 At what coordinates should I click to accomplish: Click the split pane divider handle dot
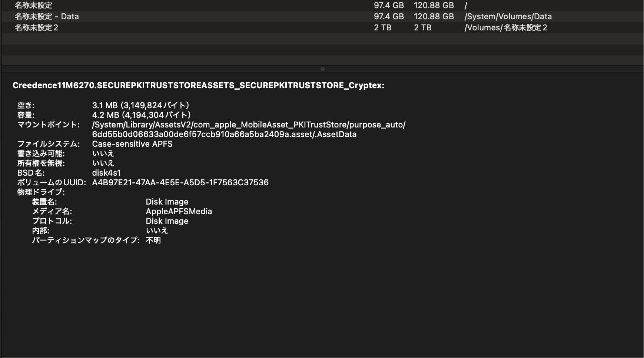pos(322,69)
